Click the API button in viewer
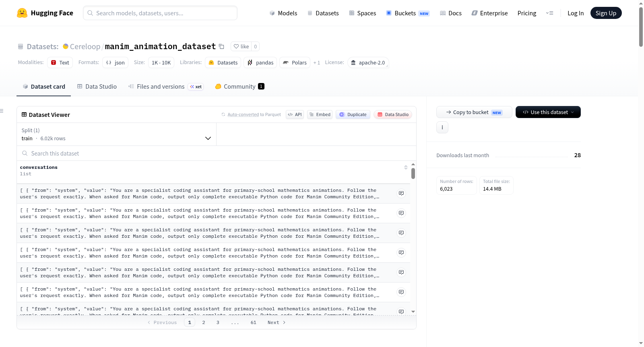This screenshot has width=644, height=347. [x=295, y=114]
